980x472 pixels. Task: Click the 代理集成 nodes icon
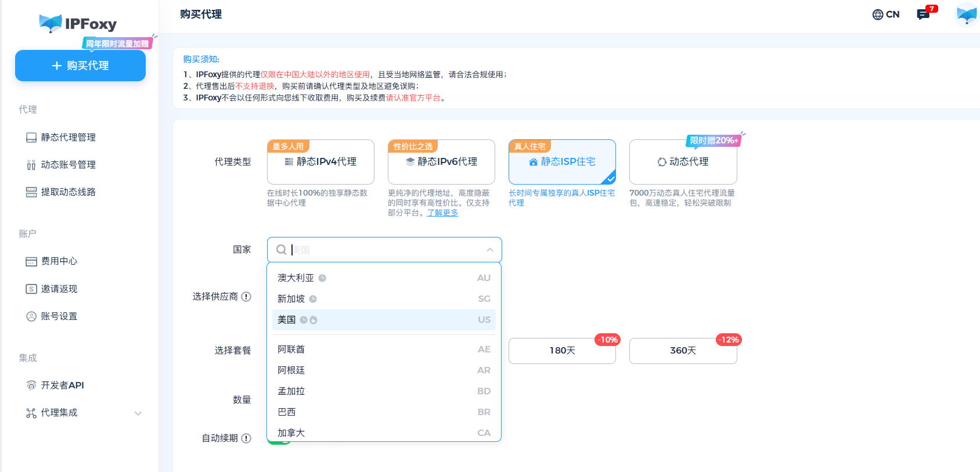pyautogui.click(x=31, y=413)
